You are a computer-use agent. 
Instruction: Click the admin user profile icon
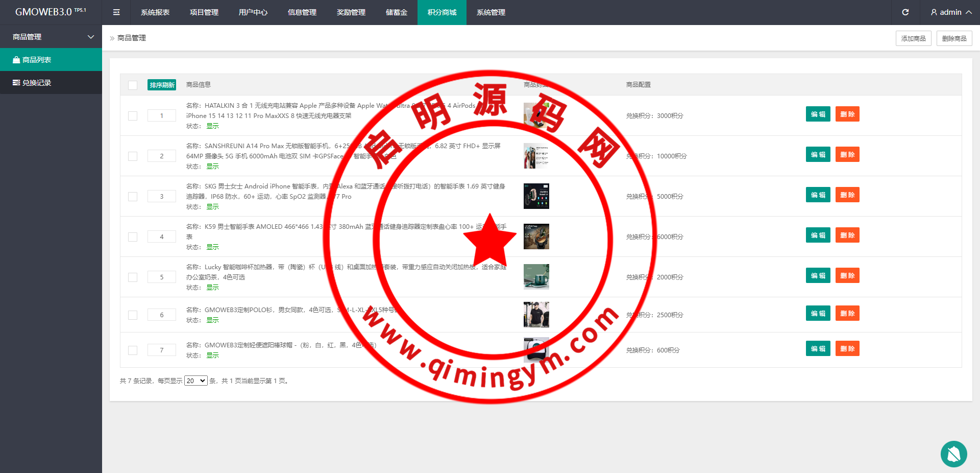(934, 12)
